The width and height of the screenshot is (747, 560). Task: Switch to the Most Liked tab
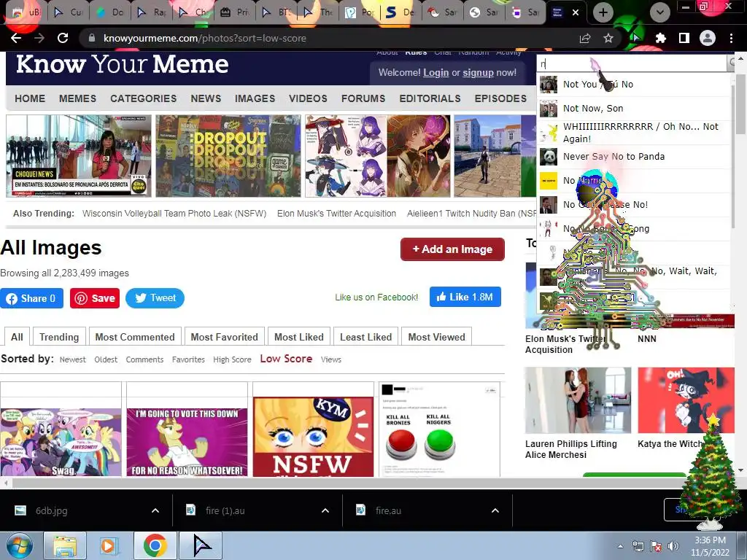pos(298,337)
